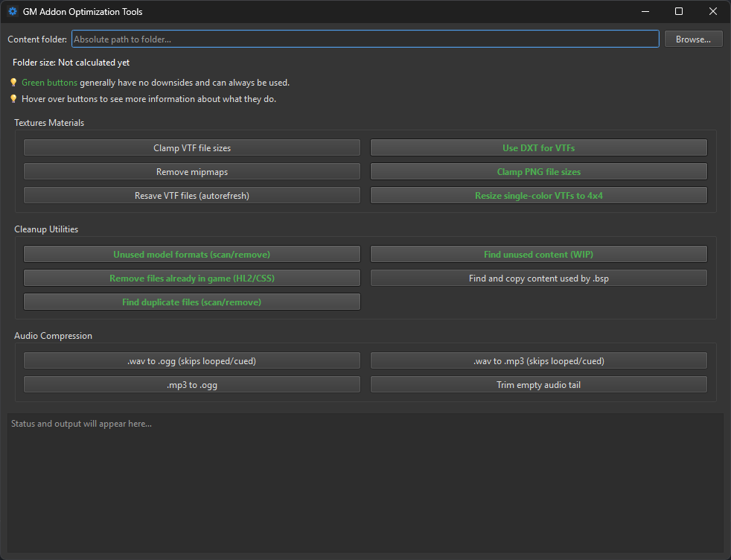
Task: Click the 'Content folder:' label
Action: click(x=37, y=39)
